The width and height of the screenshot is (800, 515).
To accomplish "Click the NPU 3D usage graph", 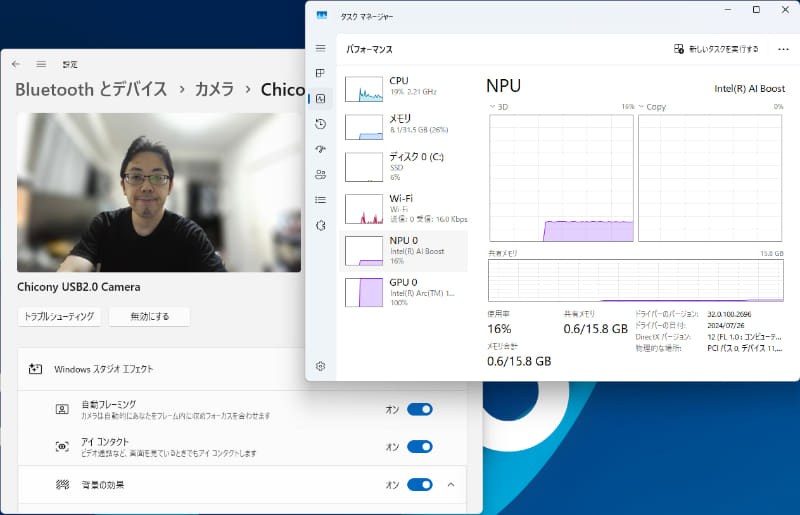I will click(561, 178).
